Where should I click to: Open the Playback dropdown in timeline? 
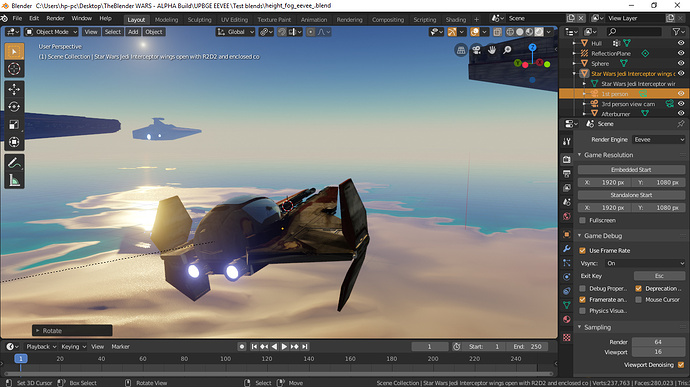41,346
